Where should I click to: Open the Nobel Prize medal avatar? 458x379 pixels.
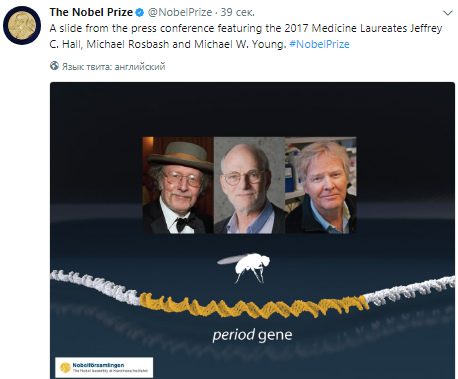(x=22, y=25)
